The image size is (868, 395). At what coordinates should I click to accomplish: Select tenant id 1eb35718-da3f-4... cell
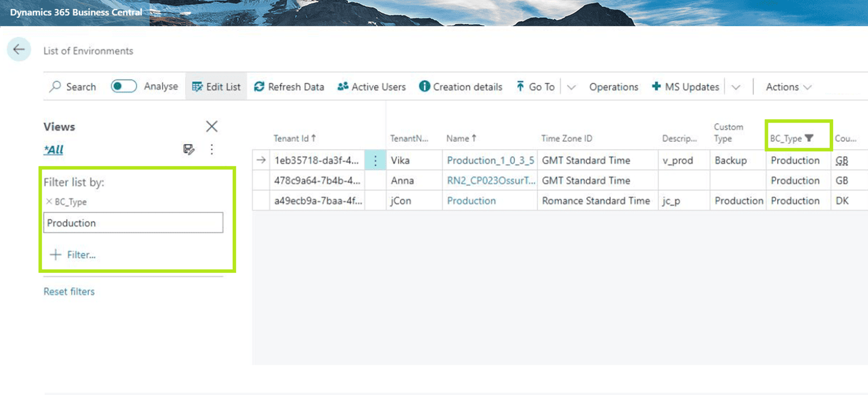tap(317, 160)
